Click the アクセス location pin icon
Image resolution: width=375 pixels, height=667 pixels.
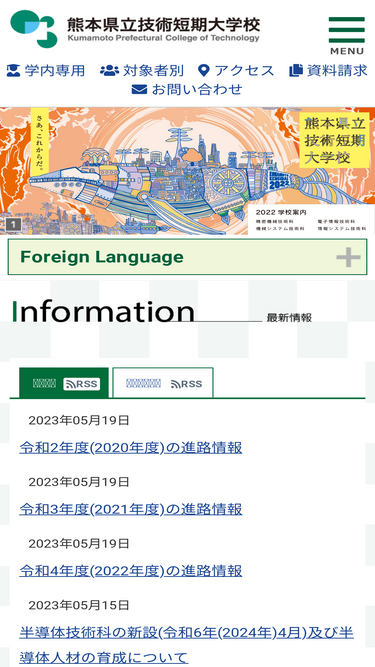point(204,70)
